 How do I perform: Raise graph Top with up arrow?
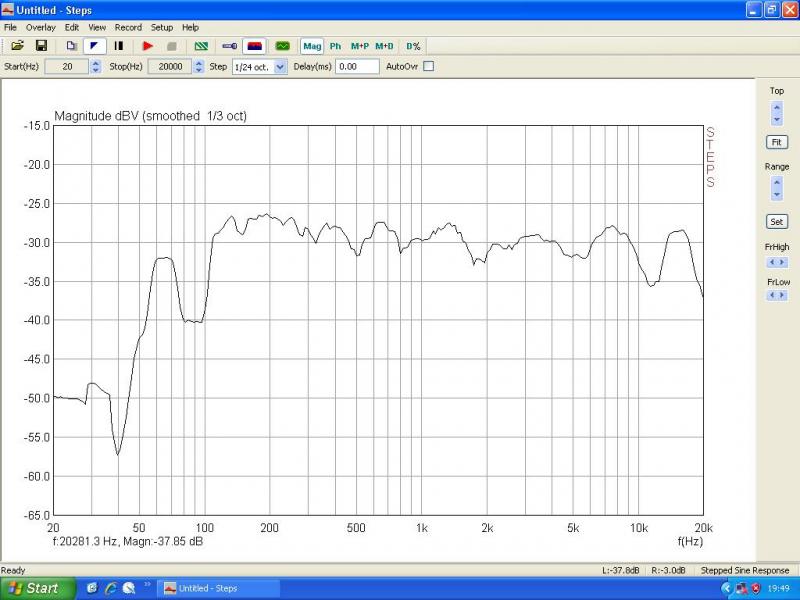pyautogui.click(x=777, y=108)
